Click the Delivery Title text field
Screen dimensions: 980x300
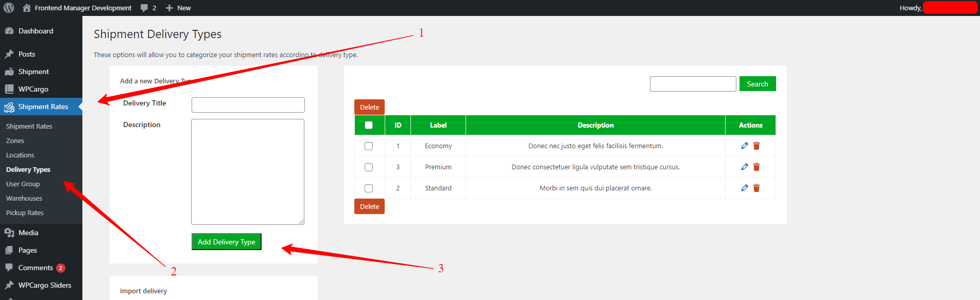pos(248,105)
